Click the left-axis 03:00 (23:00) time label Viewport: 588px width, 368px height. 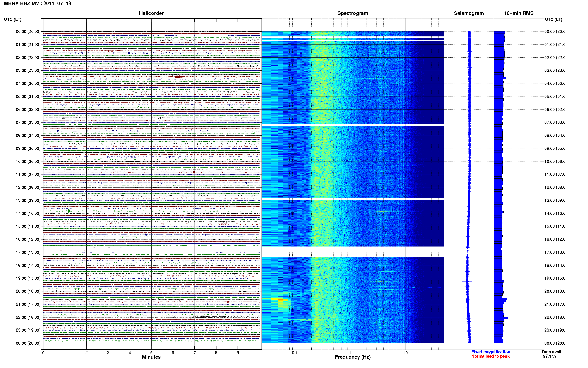tap(28, 70)
